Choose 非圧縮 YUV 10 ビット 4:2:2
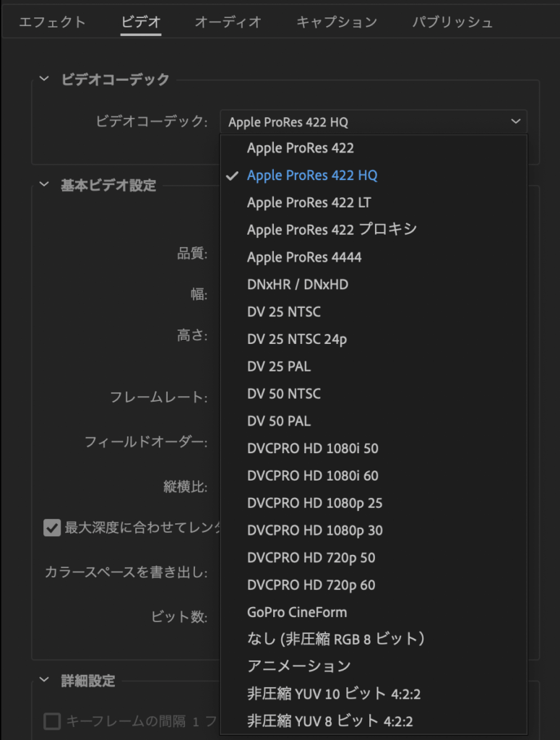Viewport: 560px width, 740px height. point(374,694)
